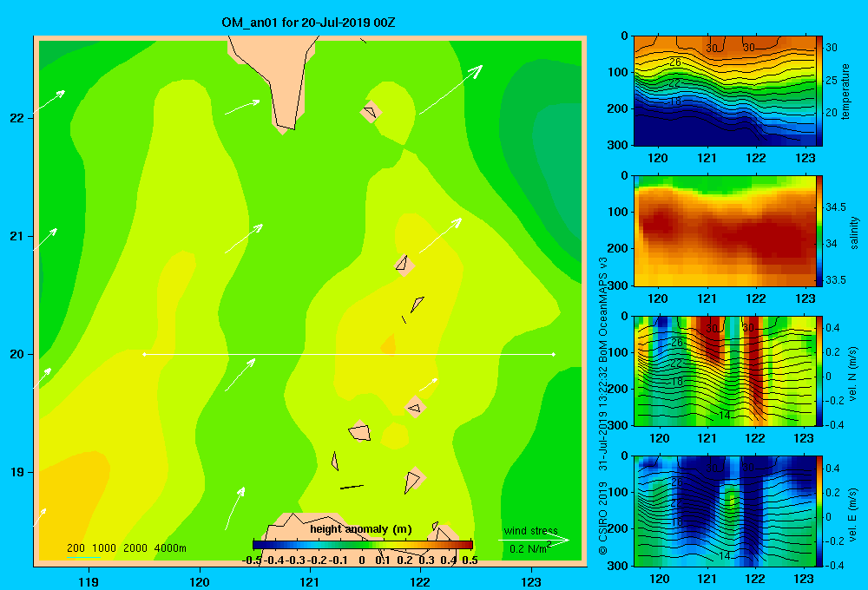Click the '14' contour label in vel. N panel
Viewport: 868px width, 590px height.
(725, 415)
